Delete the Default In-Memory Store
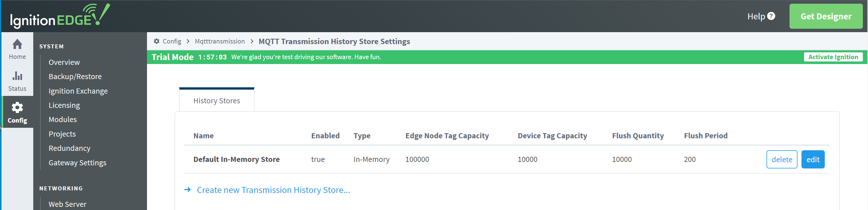The width and height of the screenshot is (868, 210). pyautogui.click(x=782, y=159)
